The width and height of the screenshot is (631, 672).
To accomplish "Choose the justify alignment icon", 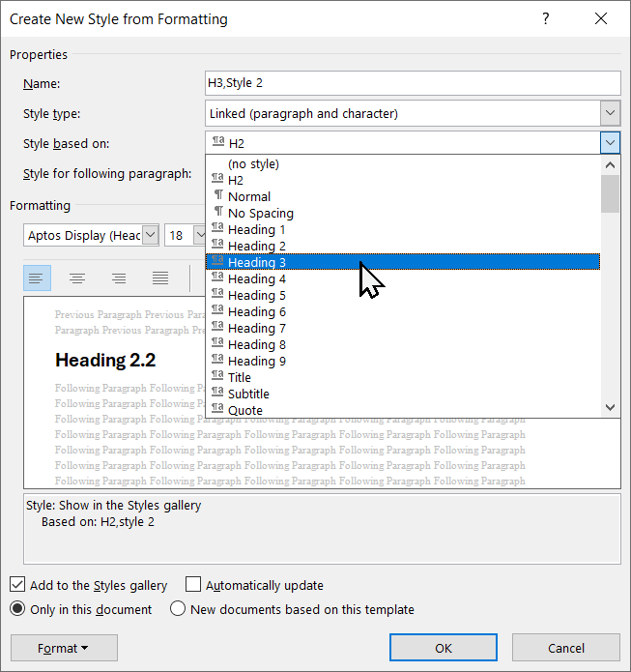I will pyautogui.click(x=160, y=278).
